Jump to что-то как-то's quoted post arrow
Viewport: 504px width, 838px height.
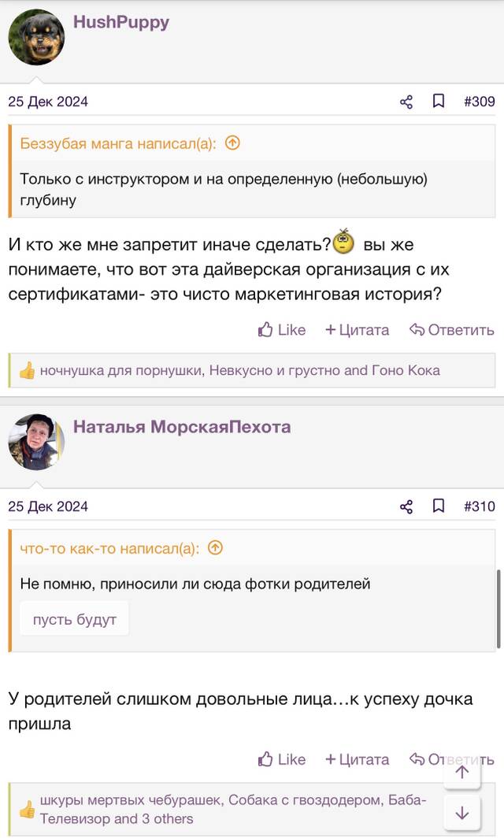pyautogui.click(x=216, y=548)
